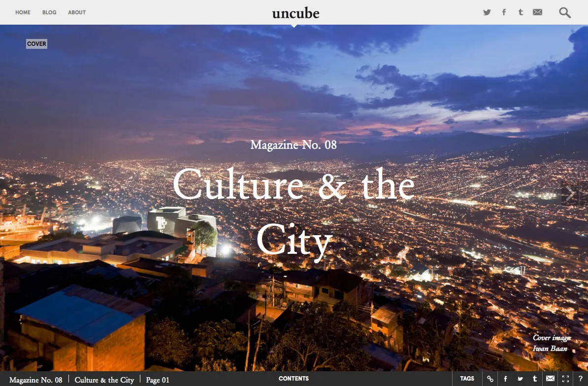
Task: Click the email envelope icon in header
Action: coord(537,12)
